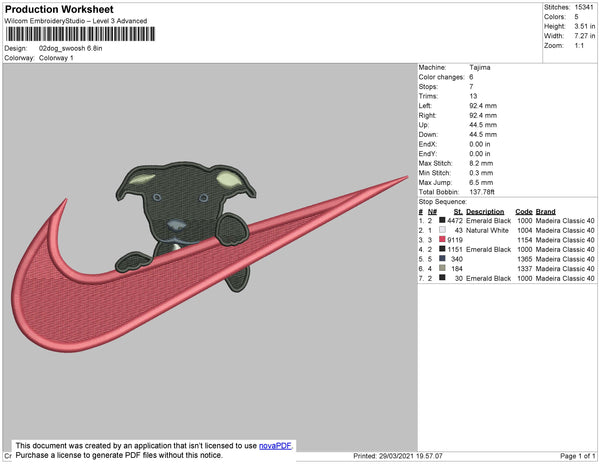Click stitch count 184 in row 6
Viewport: 600px width, 464px height.
coord(457,269)
